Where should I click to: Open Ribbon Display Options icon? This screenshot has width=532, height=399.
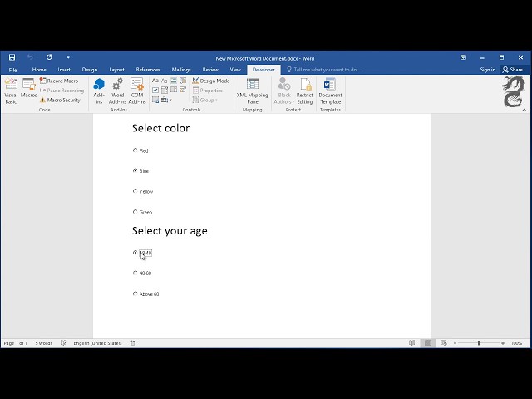coord(463,57)
